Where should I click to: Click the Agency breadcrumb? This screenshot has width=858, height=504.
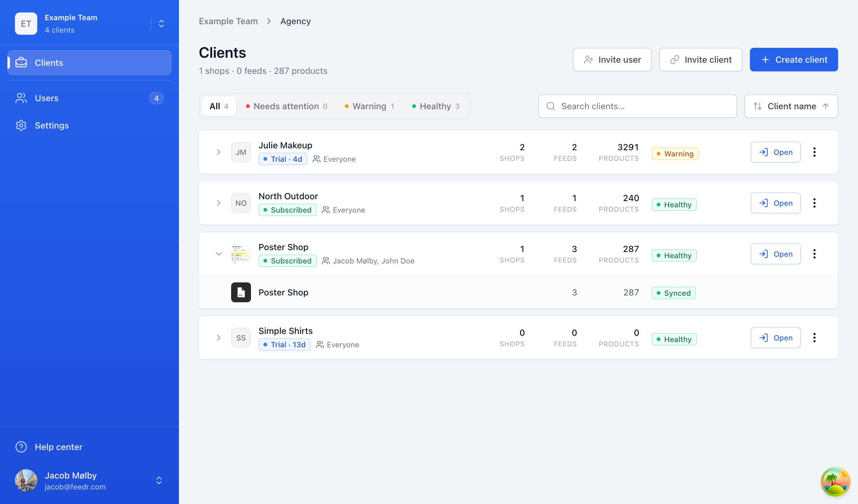295,21
